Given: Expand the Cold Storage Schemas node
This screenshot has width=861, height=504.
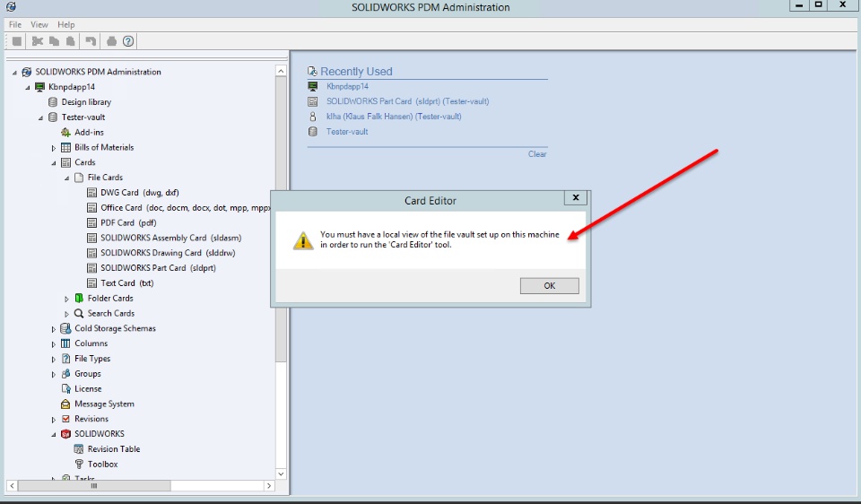Looking at the screenshot, I should [54, 329].
